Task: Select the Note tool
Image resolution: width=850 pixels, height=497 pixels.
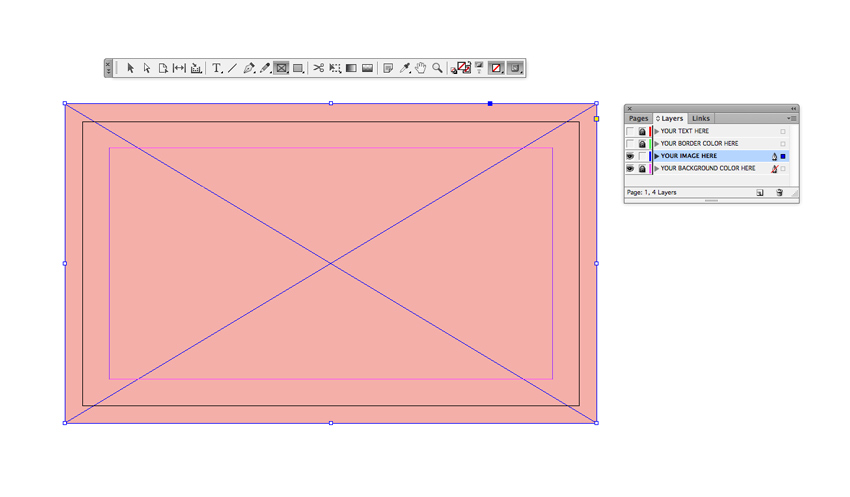Action: (388, 68)
